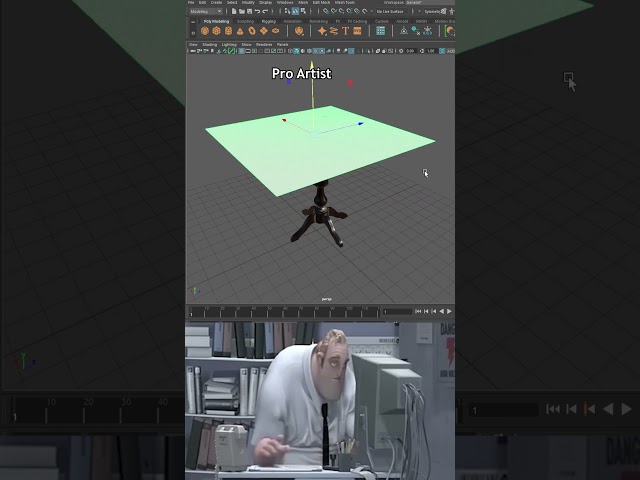The width and height of the screenshot is (640, 480).
Task: Click the Save Scene icon
Action: click(x=249, y=11)
